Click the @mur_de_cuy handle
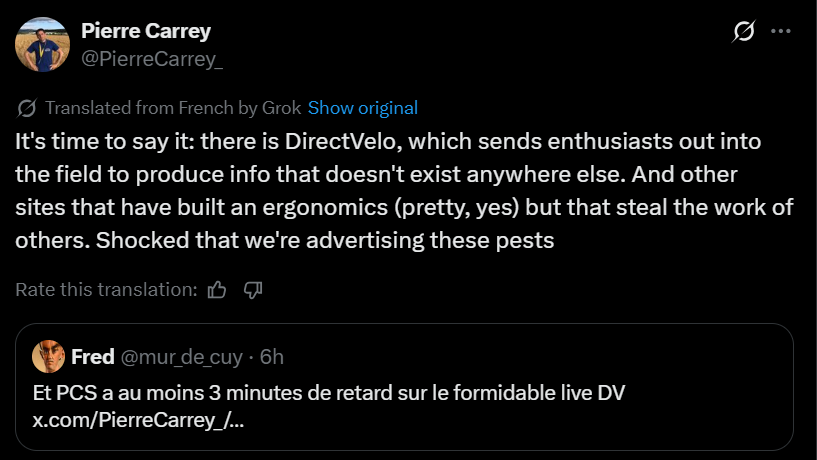 point(184,356)
